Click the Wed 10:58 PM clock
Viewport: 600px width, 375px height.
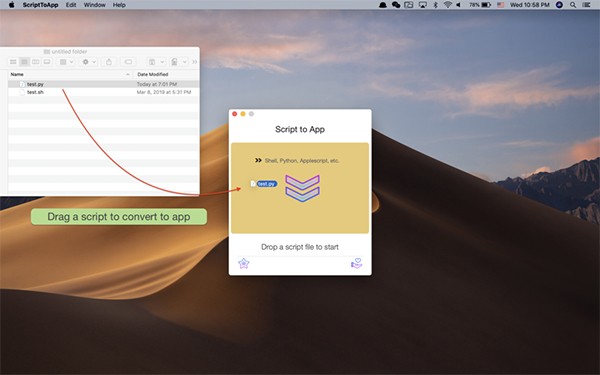pyautogui.click(x=530, y=5)
